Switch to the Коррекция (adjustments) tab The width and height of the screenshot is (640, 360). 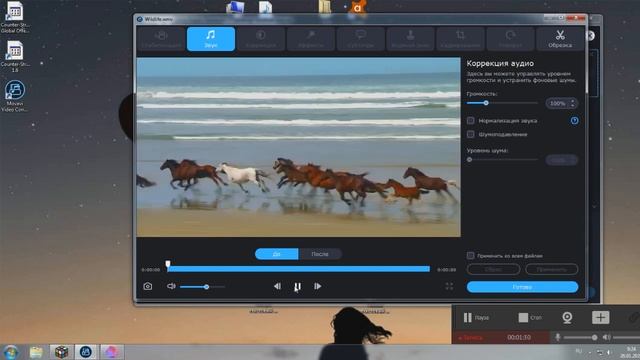click(x=261, y=39)
